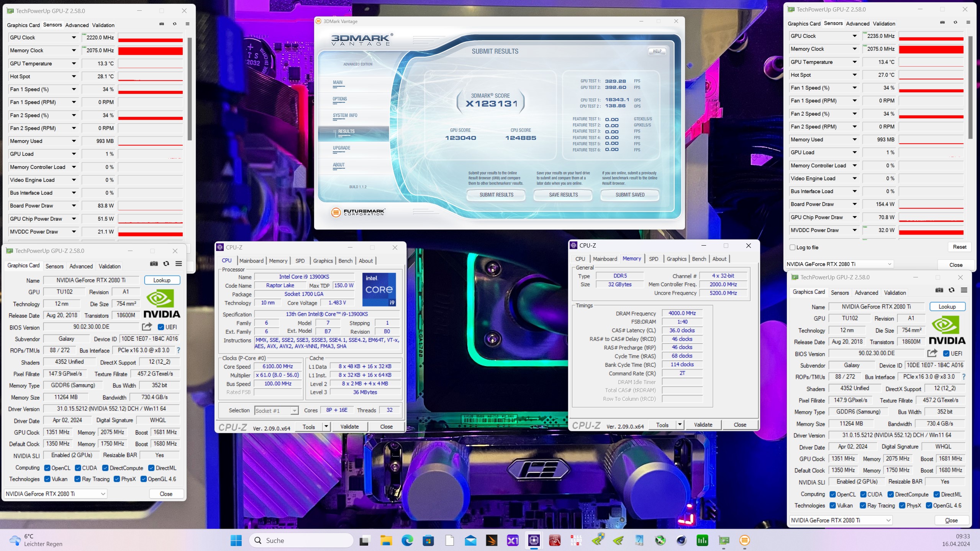Open SYSTEM INFO in 3DMark Vantage sidebar

pos(345,115)
